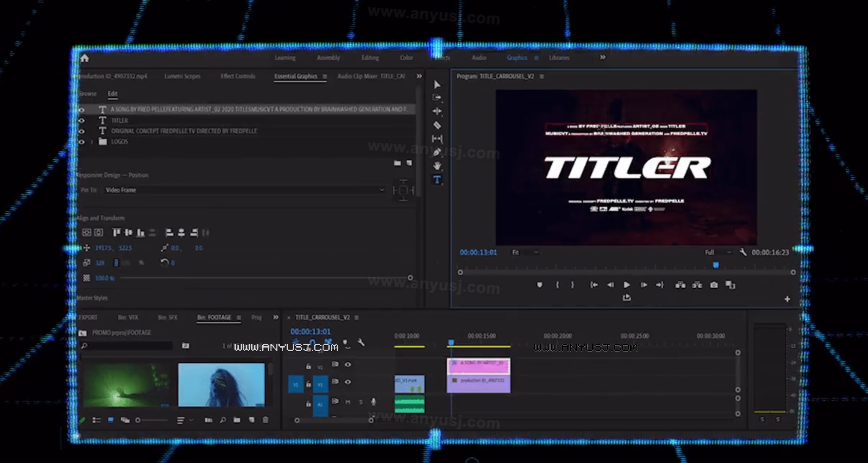Open Program monitor settings wrench
The width and height of the screenshot is (868, 463).
pyautogui.click(x=743, y=252)
